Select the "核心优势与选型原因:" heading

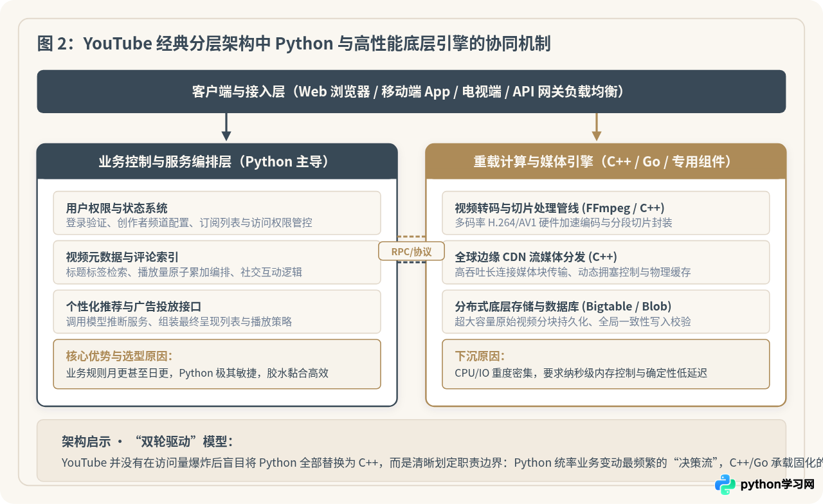pyautogui.click(x=119, y=356)
